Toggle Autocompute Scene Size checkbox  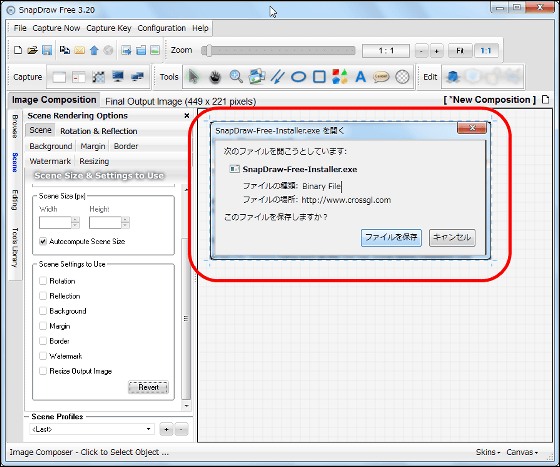click(43, 241)
